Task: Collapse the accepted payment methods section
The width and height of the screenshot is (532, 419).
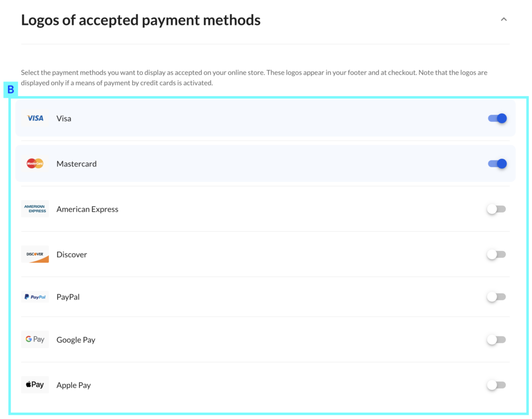Action: [504, 19]
